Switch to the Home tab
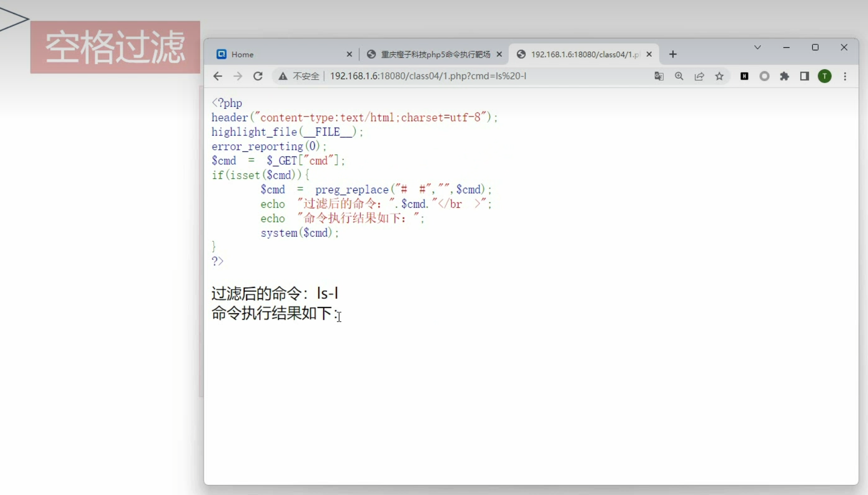The height and width of the screenshot is (495, 868). (x=279, y=54)
